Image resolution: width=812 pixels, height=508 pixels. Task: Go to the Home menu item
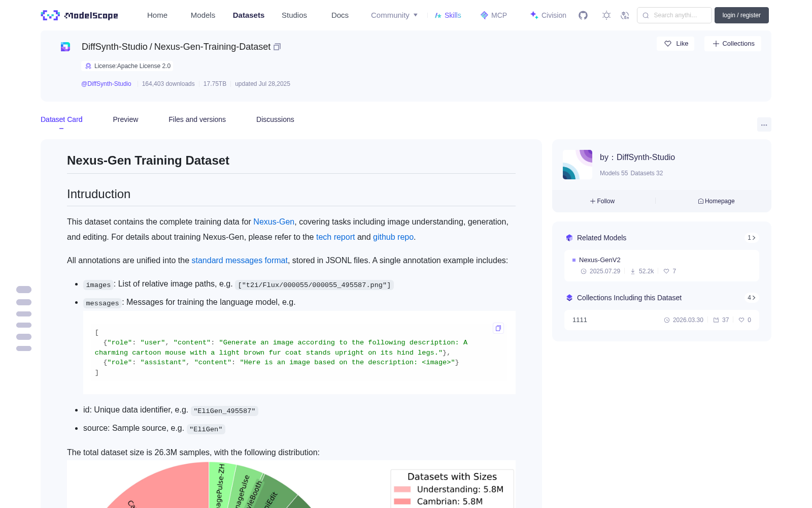point(157,15)
